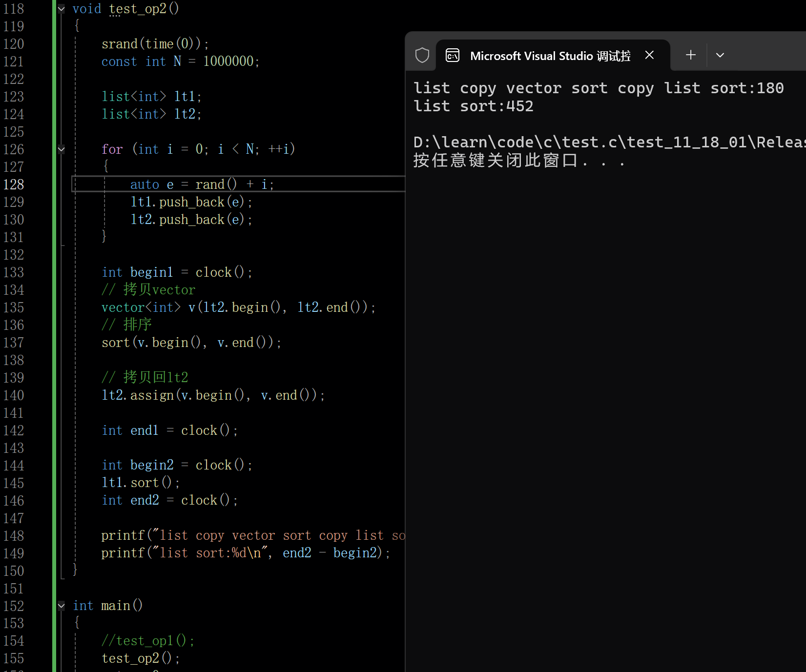Click the 'void test_op2()' function header

pos(126,9)
